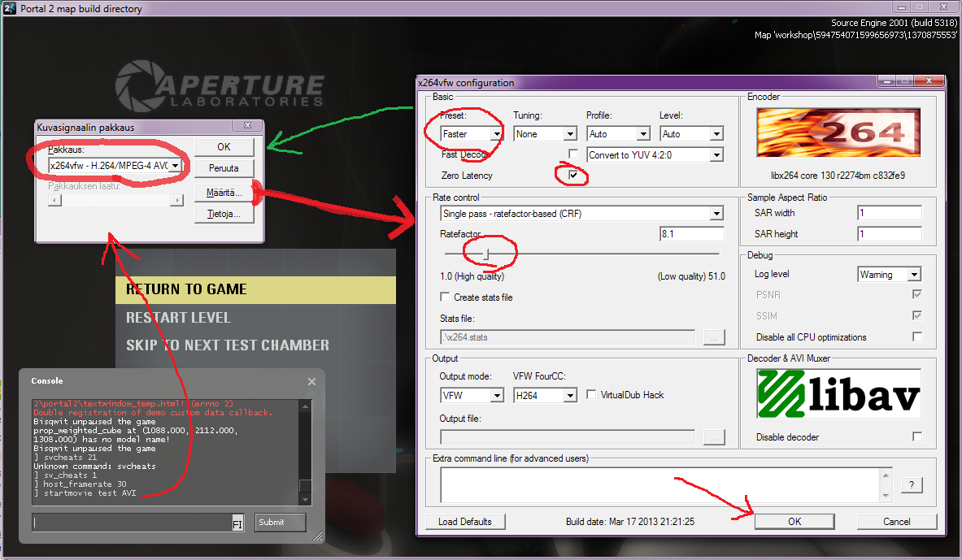This screenshot has width=962, height=560.
Task: Click Cancel in x264vfw configuration
Action: pyautogui.click(x=896, y=521)
